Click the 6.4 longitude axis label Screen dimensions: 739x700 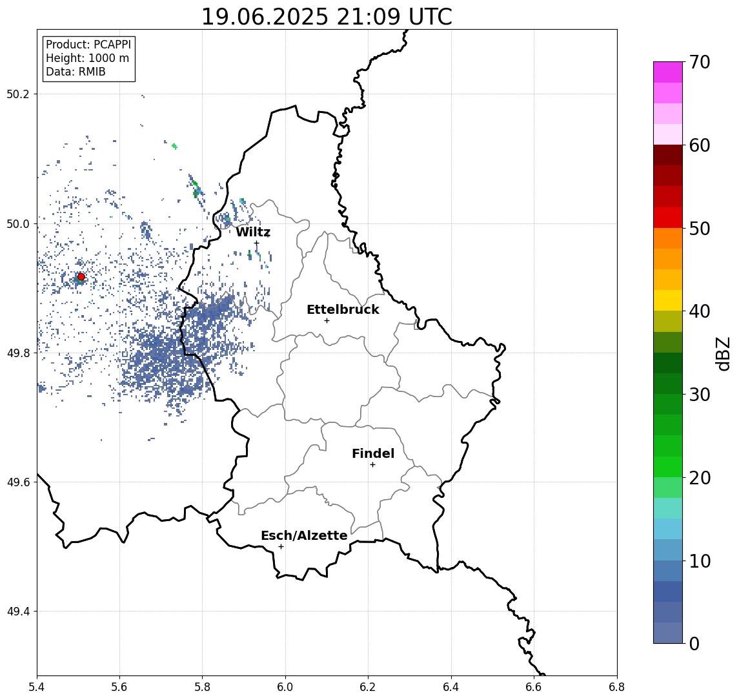pyautogui.click(x=451, y=687)
